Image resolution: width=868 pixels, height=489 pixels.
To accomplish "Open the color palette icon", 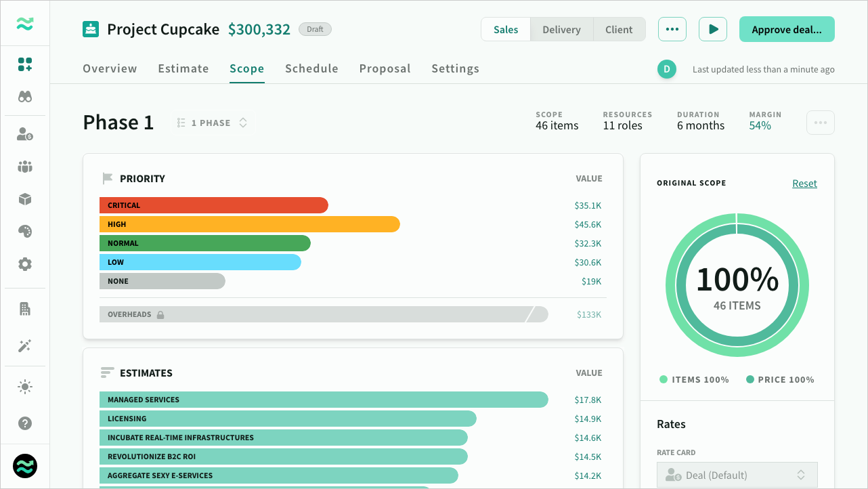I will [x=25, y=232].
